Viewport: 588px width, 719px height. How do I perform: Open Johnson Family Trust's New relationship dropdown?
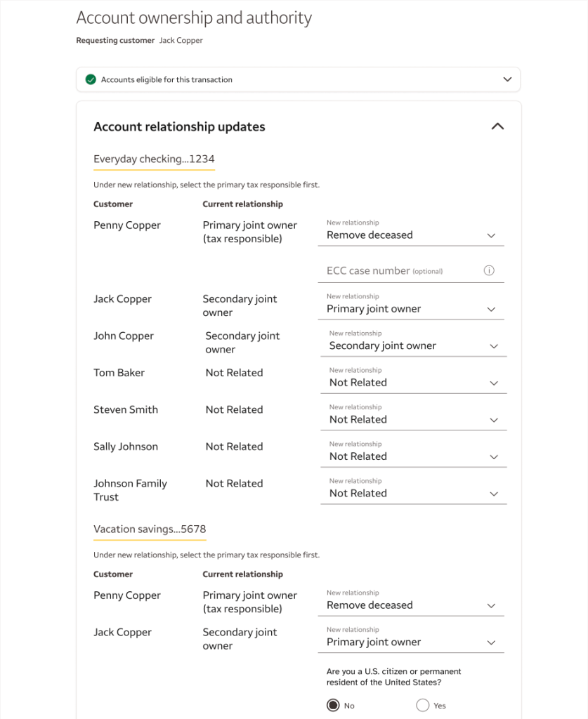tap(413, 493)
